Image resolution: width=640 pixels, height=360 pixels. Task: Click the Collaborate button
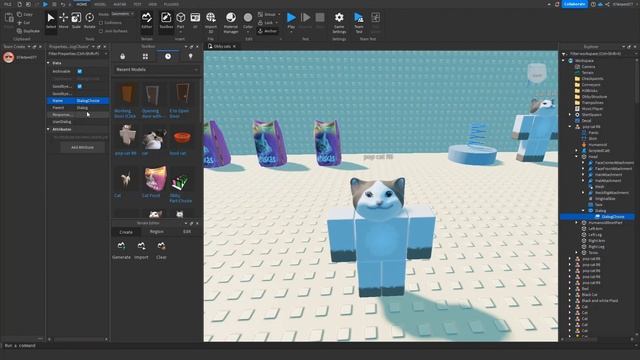575,4
